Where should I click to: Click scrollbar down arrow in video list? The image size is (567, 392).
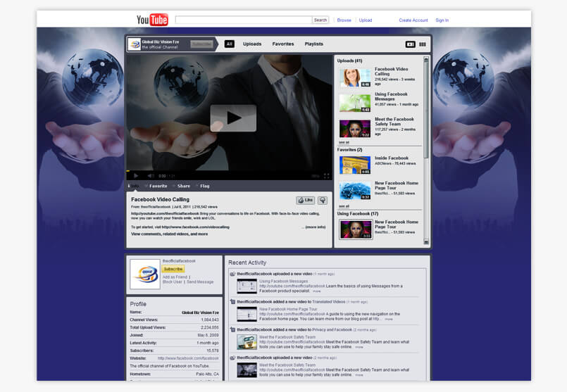(426, 242)
